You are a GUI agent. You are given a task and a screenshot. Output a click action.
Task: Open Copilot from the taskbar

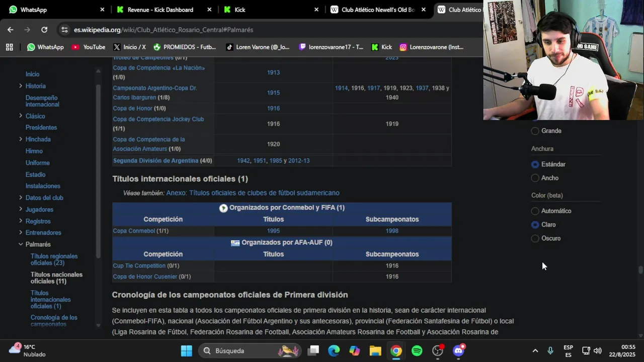pyautogui.click(x=355, y=350)
